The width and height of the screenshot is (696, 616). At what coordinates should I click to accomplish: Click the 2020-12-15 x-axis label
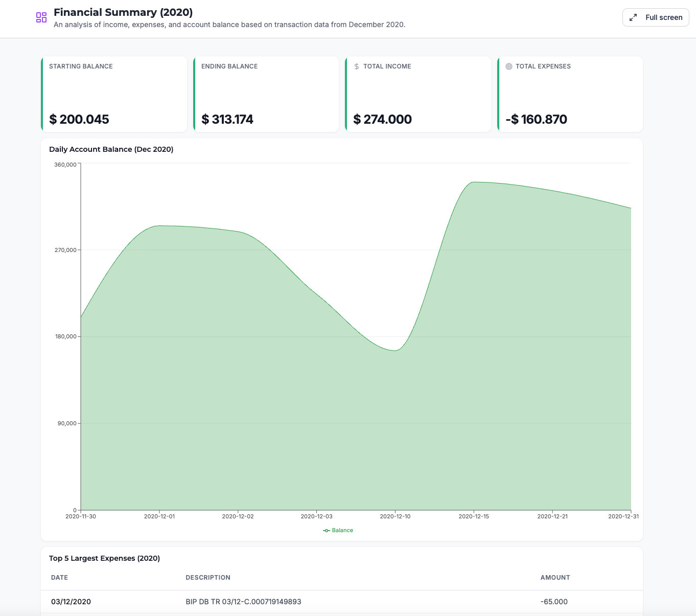(x=474, y=516)
